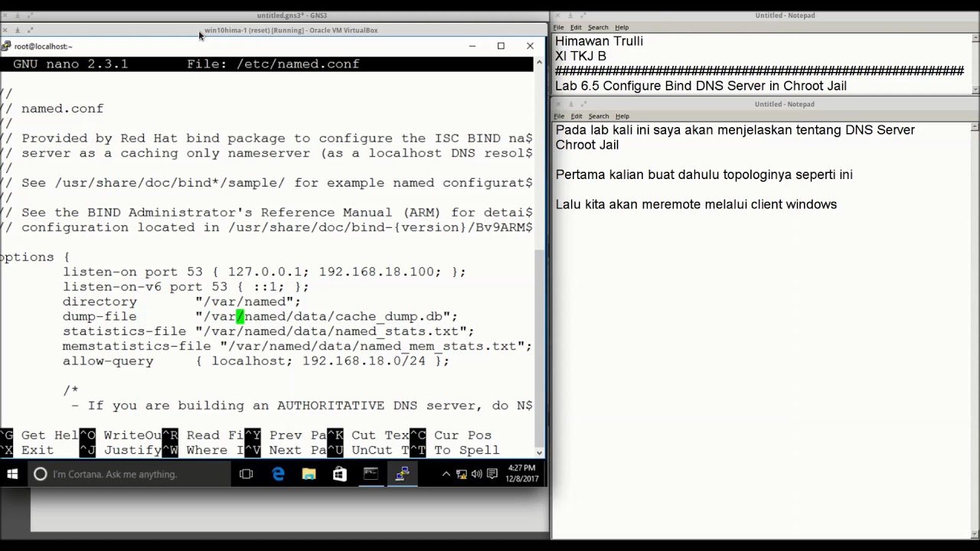
Task: Select the PuTTY taskbar icon
Action: [402, 474]
